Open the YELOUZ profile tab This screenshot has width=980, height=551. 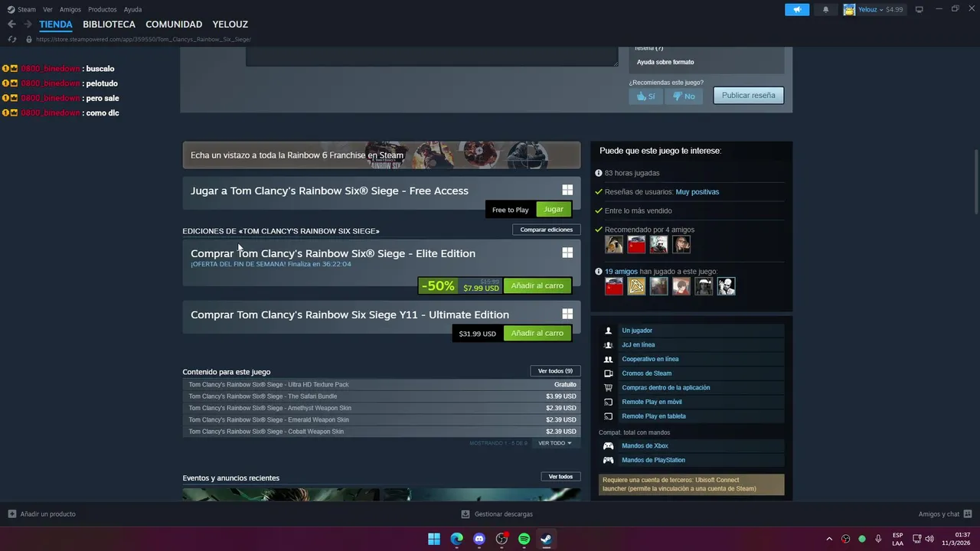230,24
